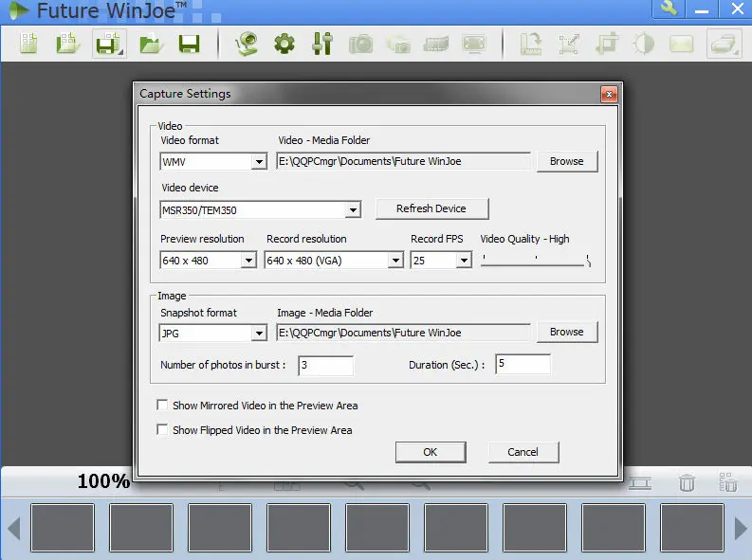The image size is (752, 560).
Task: Click the full screen monitor icon
Action: pos(474,45)
